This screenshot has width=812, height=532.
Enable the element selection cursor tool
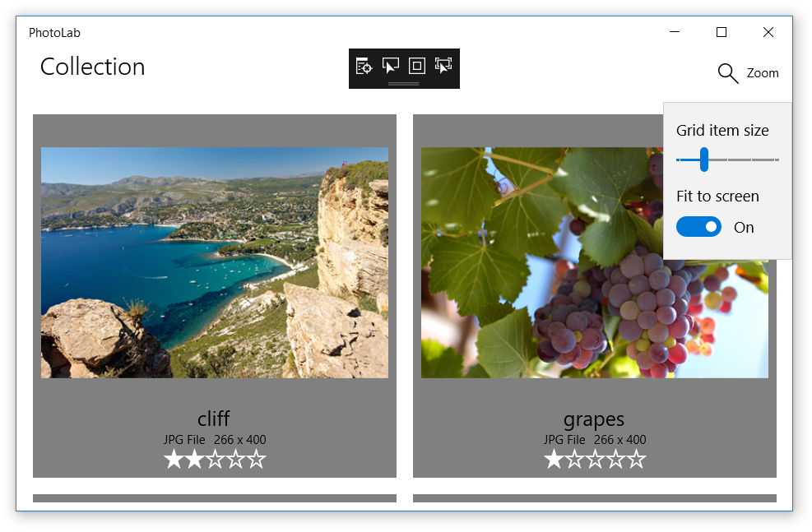(391, 66)
